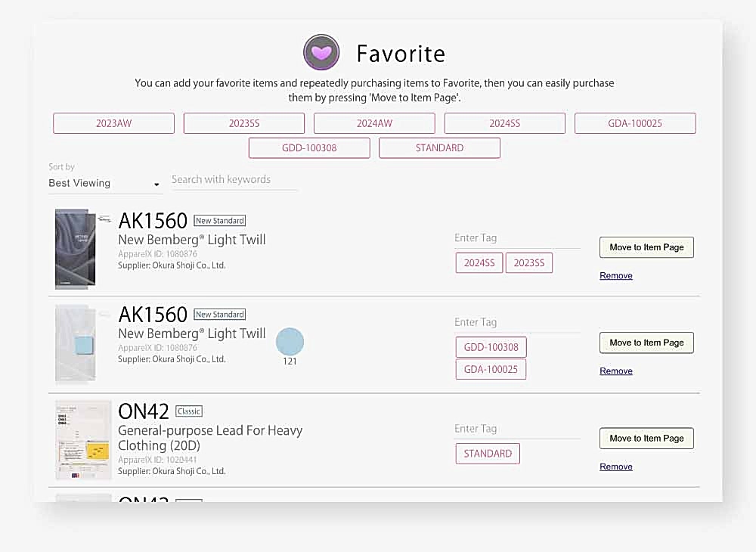Open first AK1560 dark fabric thumbnail
The image size is (756, 552).
tap(76, 249)
